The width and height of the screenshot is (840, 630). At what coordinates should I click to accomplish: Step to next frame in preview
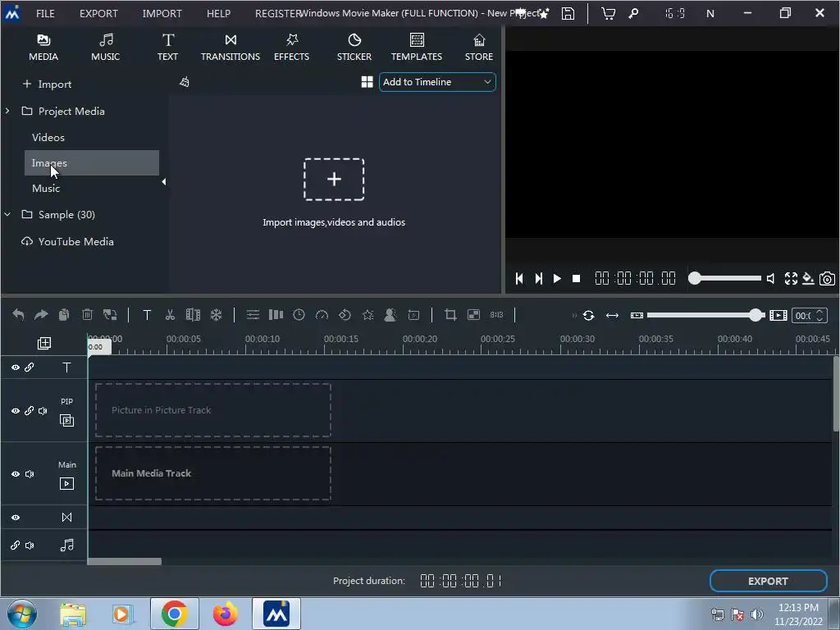[538, 279]
